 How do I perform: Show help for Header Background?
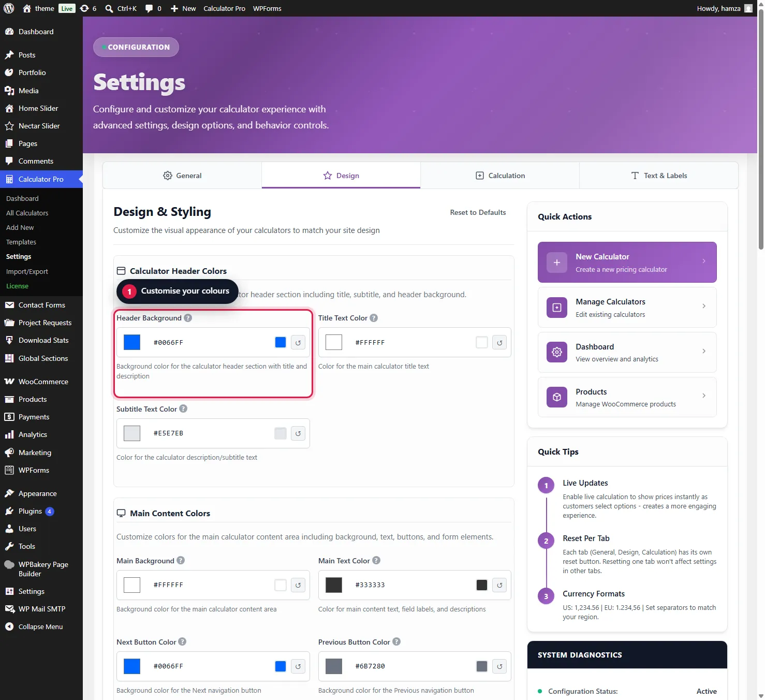pos(188,318)
